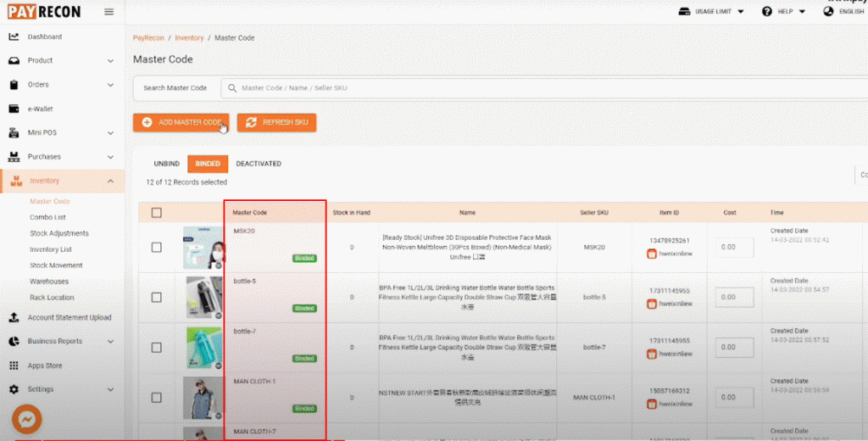The width and height of the screenshot is (868, 441).
Task: Click the shop icon under item 13478925261
Action: 652,254
